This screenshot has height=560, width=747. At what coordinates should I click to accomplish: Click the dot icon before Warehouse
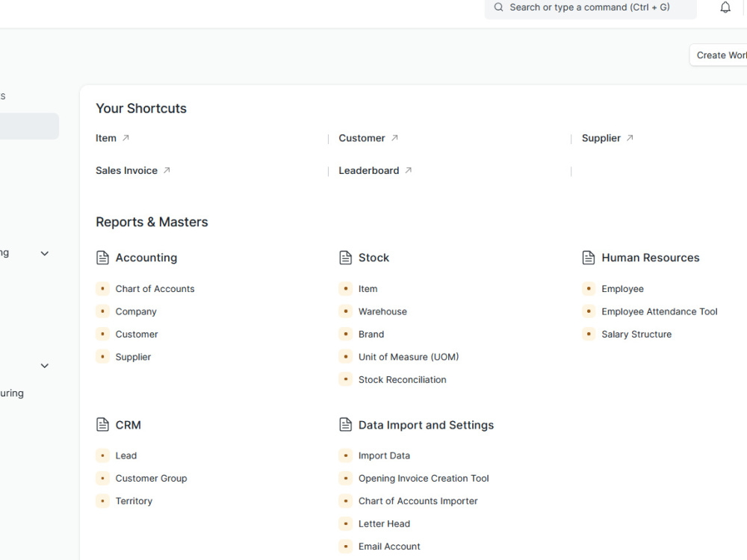tap(345, 311)
